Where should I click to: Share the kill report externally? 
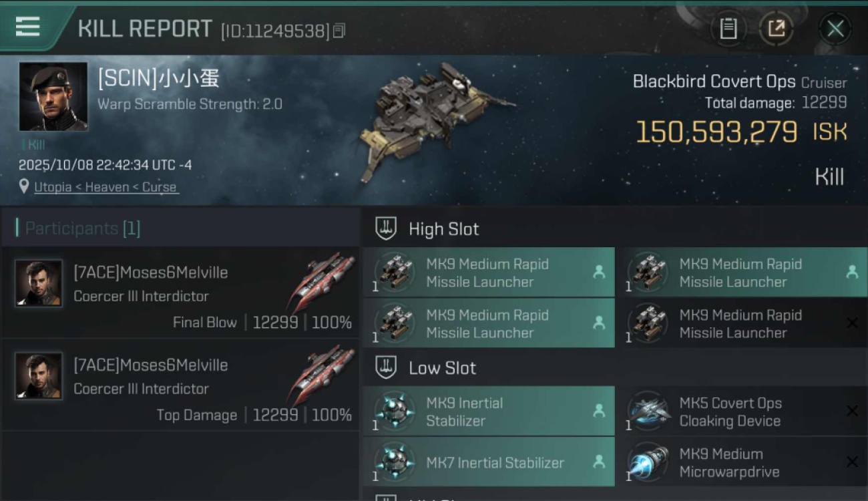tap(777, 29)
